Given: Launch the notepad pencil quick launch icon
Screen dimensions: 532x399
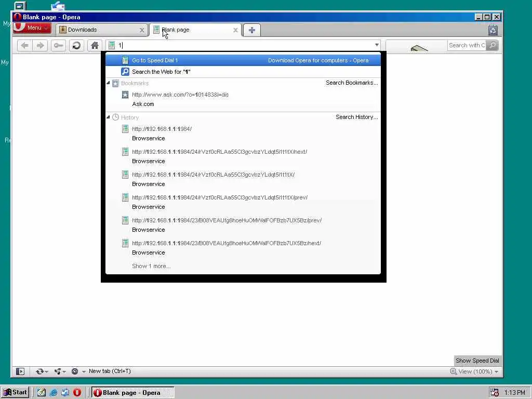Looking at the screenshot, I should [42, 393].
